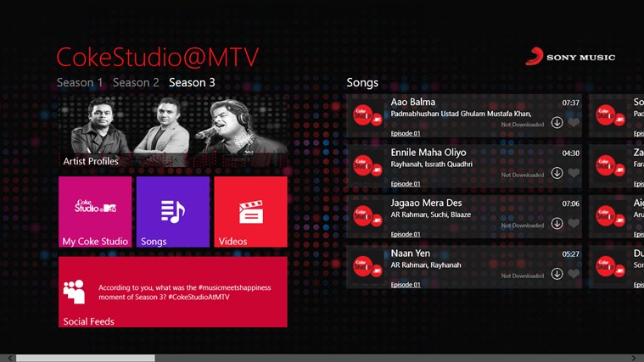
Task: Open Episode 01 link under Ennile Maha Oliyo
Action: click(x=406, y=184)
